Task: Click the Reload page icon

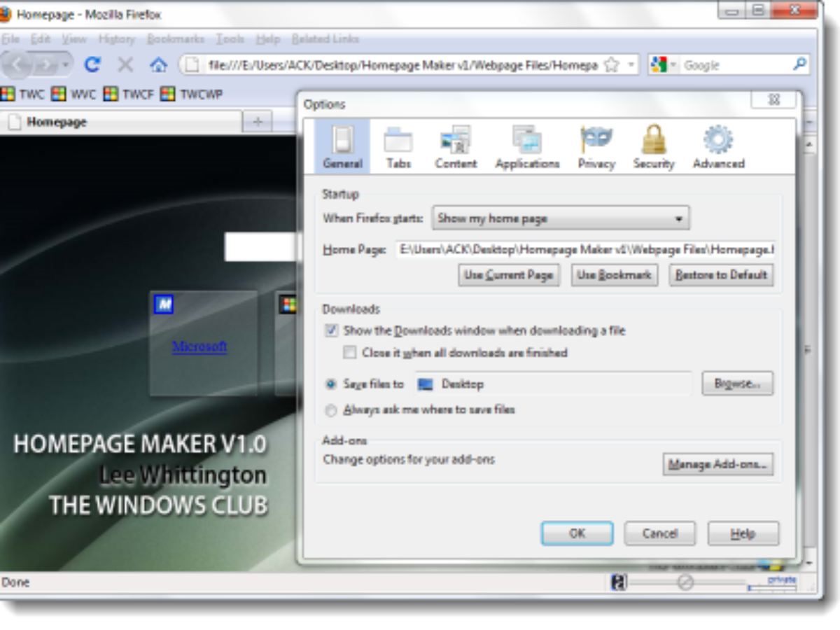Action: (92, 65)
